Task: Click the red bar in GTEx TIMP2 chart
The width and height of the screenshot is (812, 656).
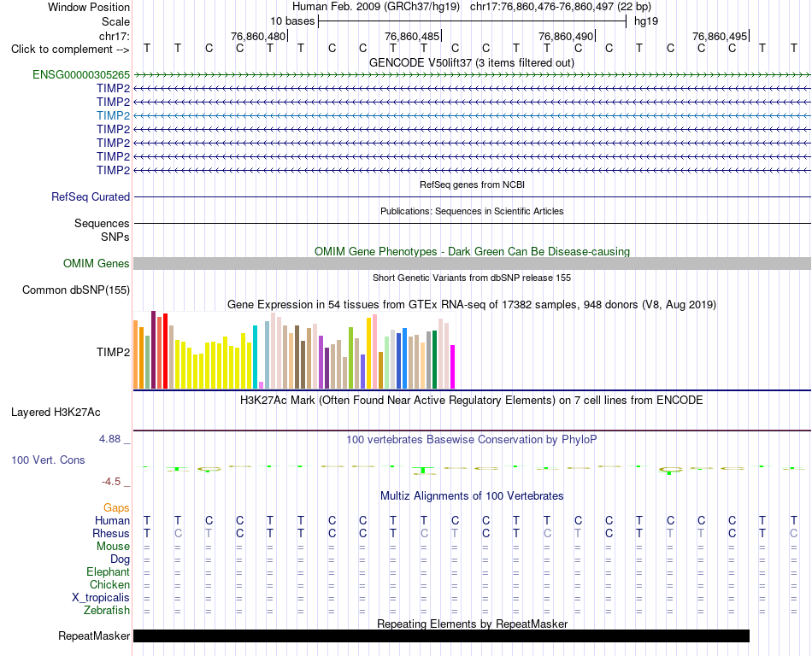Action: (x=165, y=351)
